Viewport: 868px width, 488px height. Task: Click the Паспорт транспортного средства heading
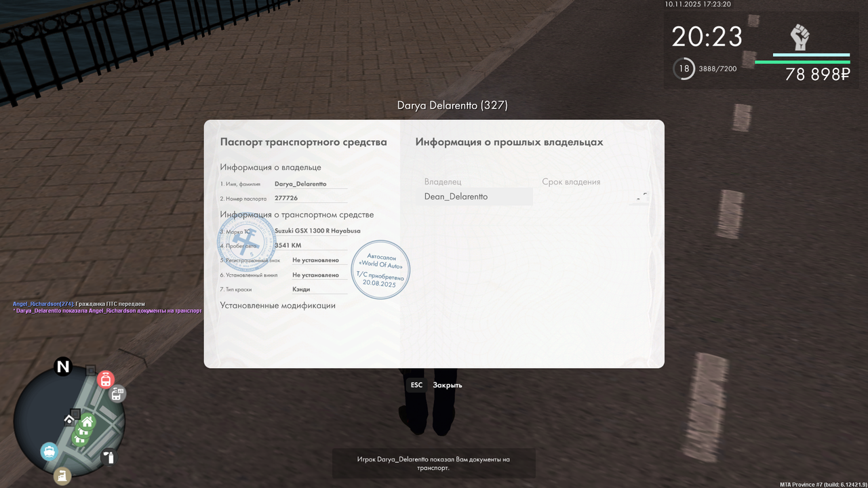(x=303, y=142)
